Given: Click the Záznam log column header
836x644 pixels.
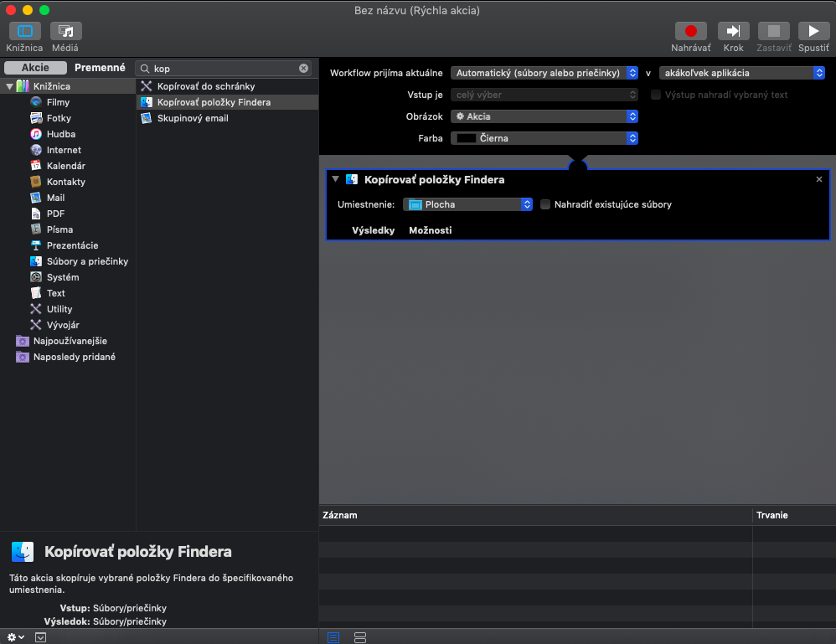Looking at the screenshot, I should [x=535, y=515].
